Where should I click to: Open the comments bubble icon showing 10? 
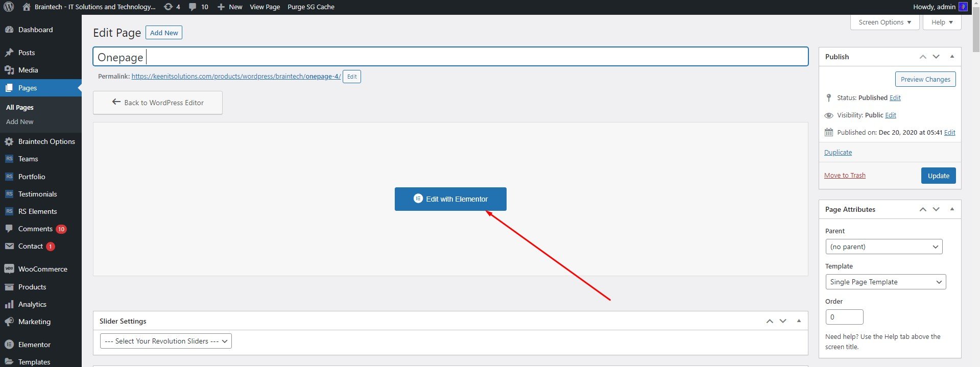coord(192,7)
